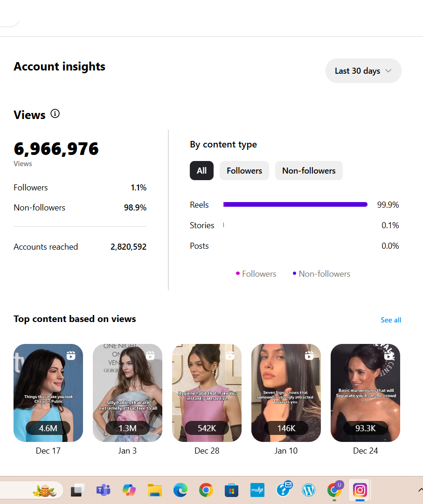Viewport: 423px width, 504px height.
Task: Click the Views info icon
Action: click(x=55, y=114)
